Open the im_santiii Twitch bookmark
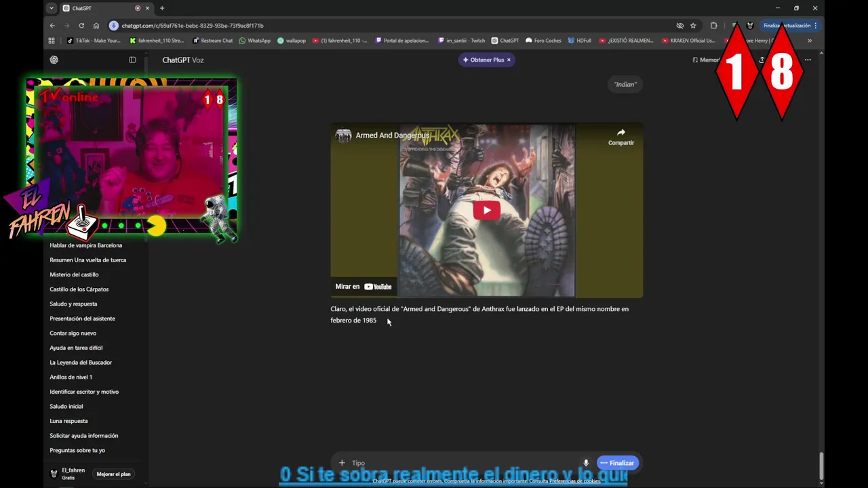The height and width of the screenshot is (488, 868). coord(461,41)
